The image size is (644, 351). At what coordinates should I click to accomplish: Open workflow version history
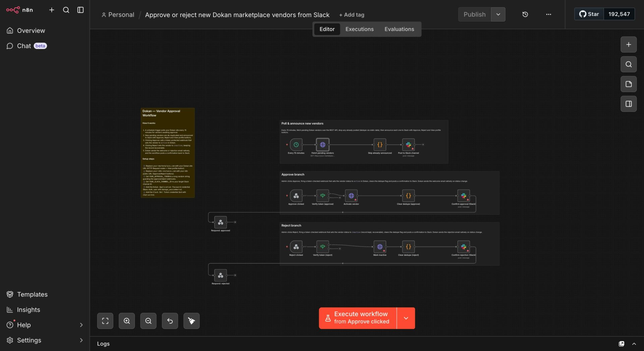pyautogui.click(x=525, y=14)
